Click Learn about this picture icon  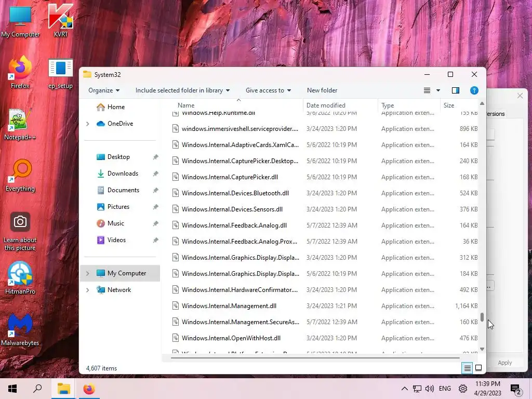[20, 231]
